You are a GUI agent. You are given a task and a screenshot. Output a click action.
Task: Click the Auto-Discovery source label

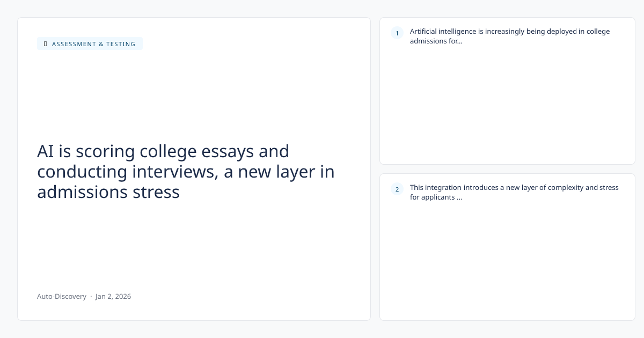point(62,296)
